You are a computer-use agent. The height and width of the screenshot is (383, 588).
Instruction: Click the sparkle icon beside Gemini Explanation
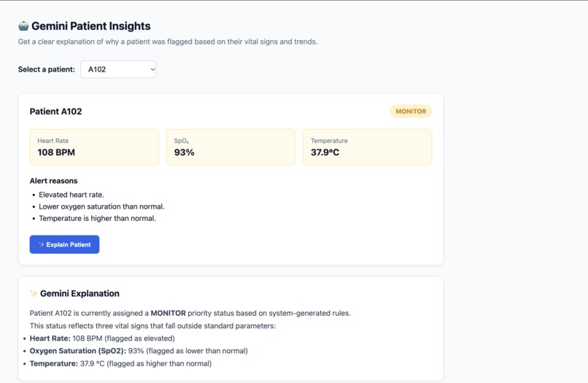tap(34, 293)
